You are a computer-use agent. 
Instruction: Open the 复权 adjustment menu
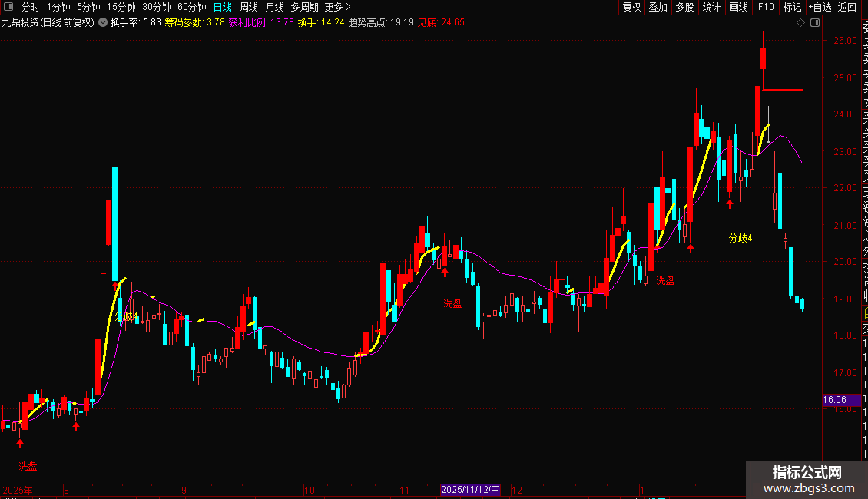[x=631, y=7]
